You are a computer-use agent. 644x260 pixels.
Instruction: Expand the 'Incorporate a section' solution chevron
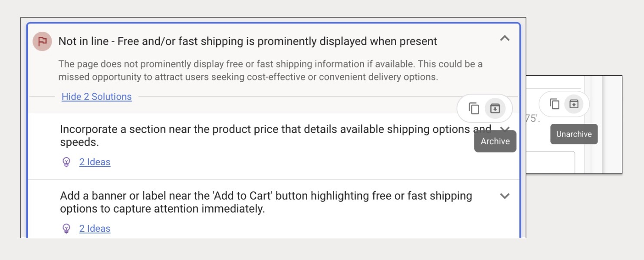click(504, 129)
